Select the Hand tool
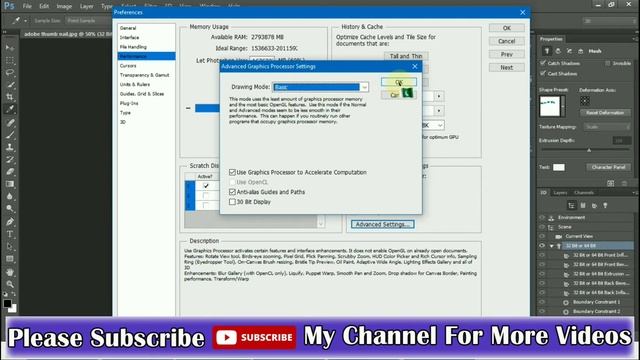Image resolution: width=640 pixels, height=360 pixels. [10, 272]
